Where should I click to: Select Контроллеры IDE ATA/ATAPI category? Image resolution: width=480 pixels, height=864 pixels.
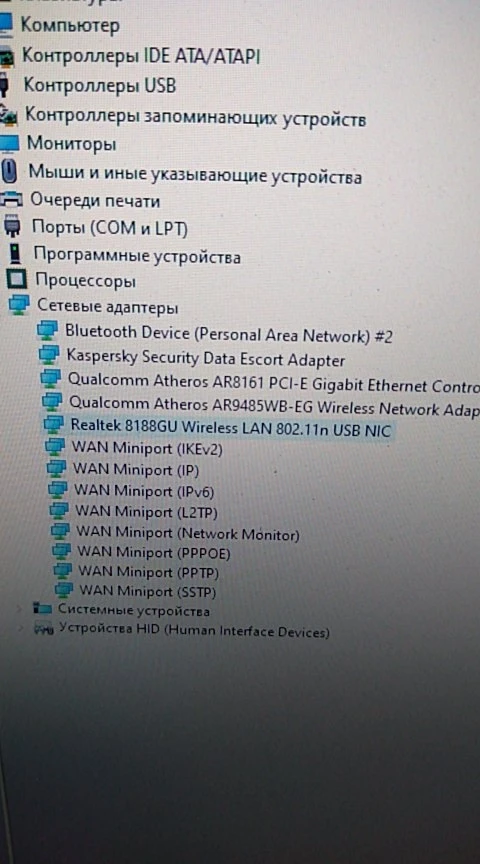(141, 56)
